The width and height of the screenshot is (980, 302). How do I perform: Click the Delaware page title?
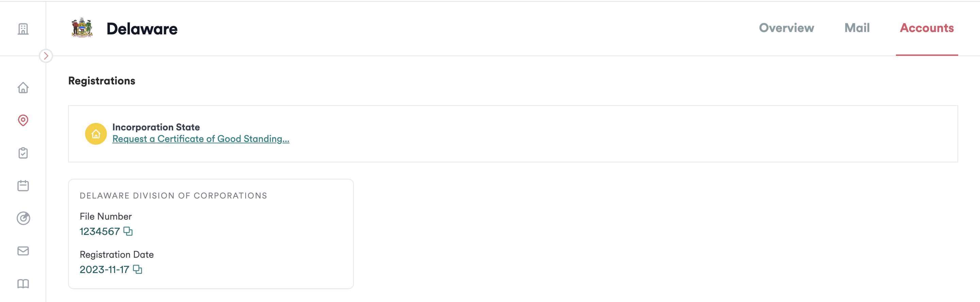coord(142,29)
